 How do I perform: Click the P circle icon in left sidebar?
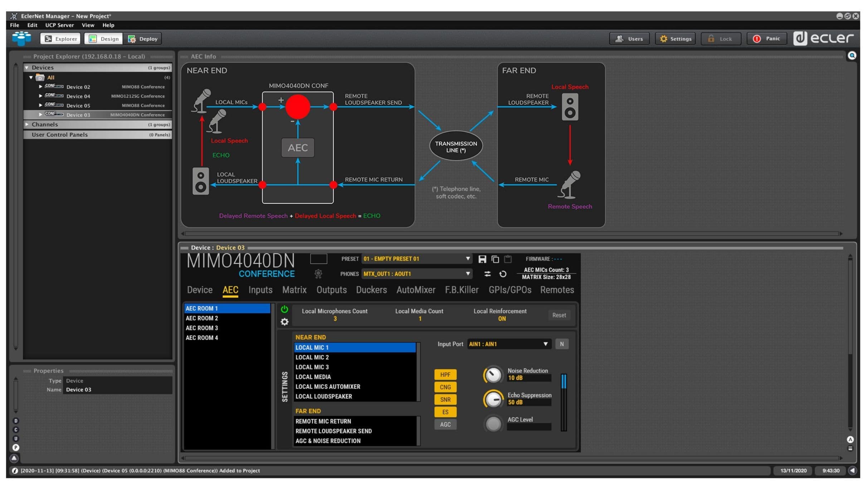point(15,448)
